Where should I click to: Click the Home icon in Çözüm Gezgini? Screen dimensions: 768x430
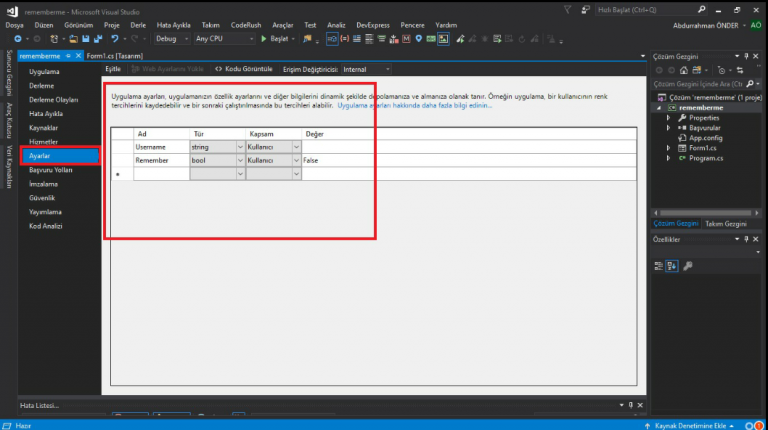(684, 70)
